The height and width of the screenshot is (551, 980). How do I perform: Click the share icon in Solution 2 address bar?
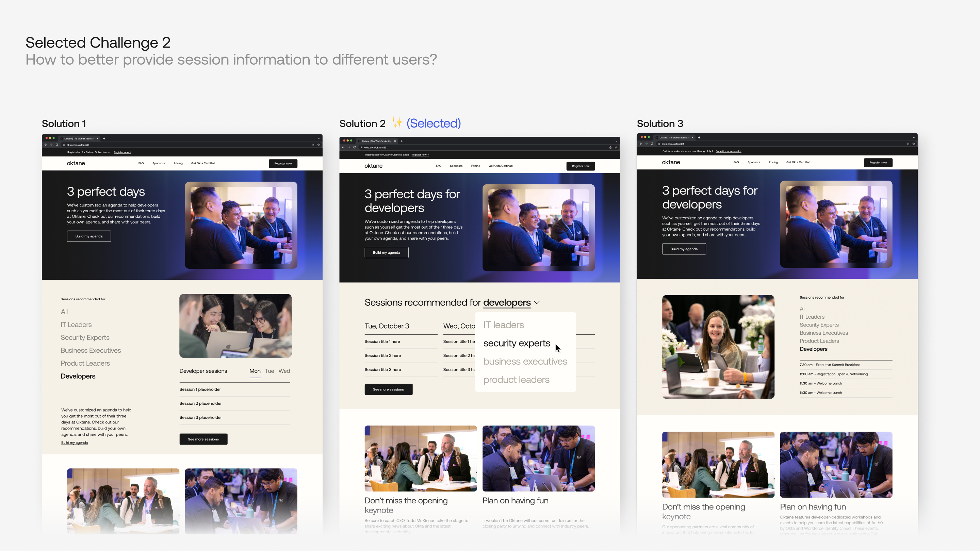click(610, 147)
